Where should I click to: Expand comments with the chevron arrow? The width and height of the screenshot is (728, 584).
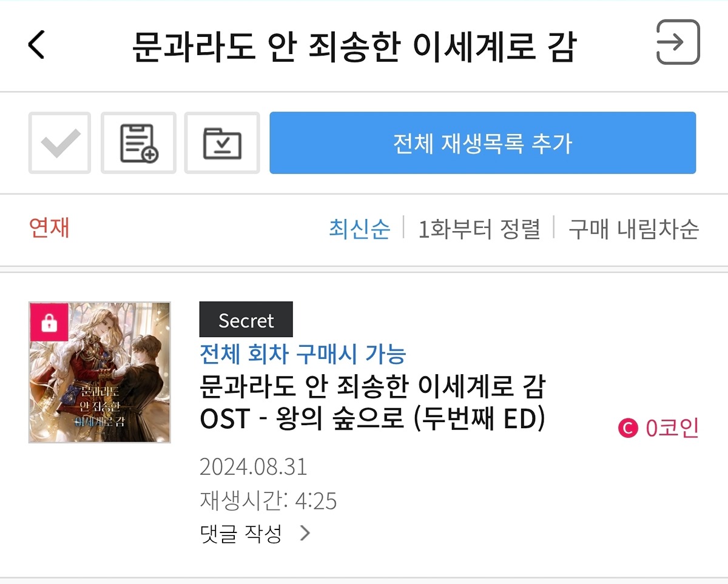click(305, 533)
